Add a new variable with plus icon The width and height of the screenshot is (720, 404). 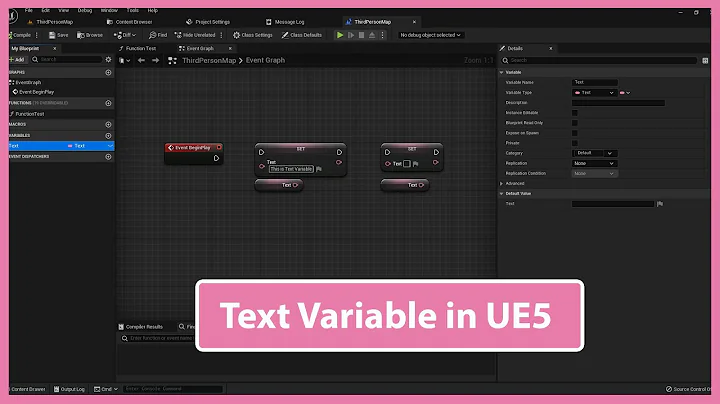[x=108, y=136]
